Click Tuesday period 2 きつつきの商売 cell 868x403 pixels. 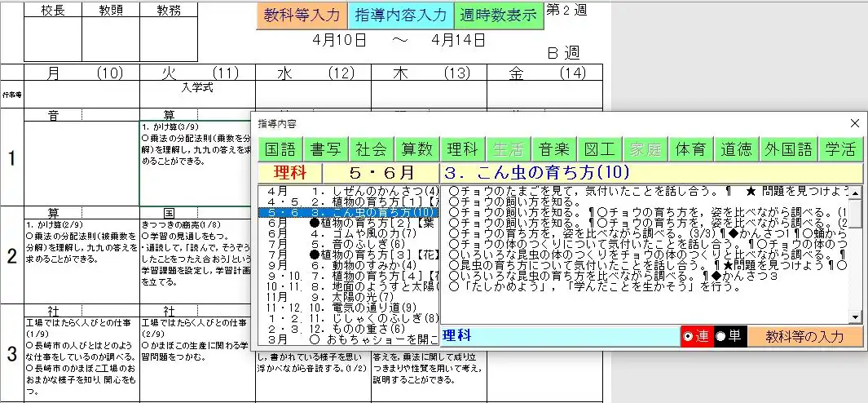(197, 262)
